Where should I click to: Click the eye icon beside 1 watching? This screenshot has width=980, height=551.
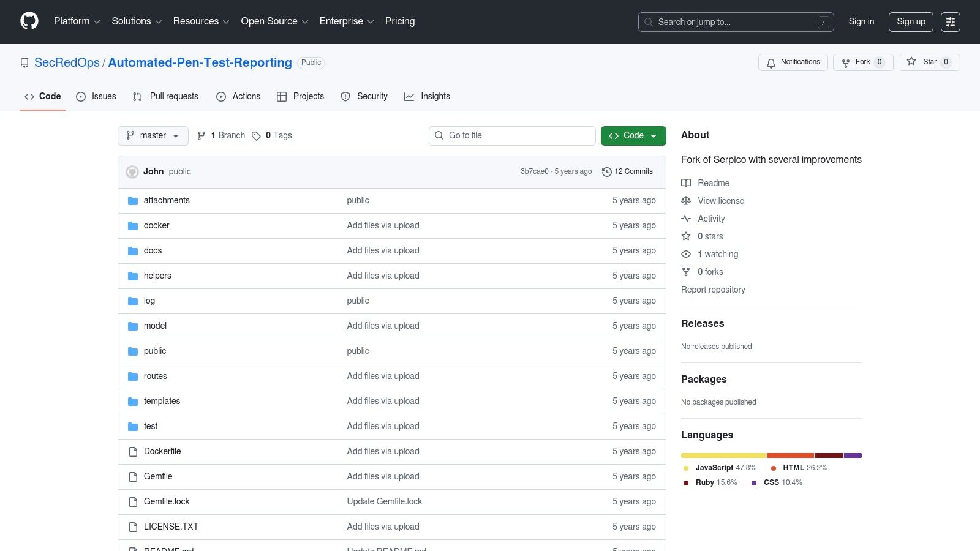pos(686,254)
